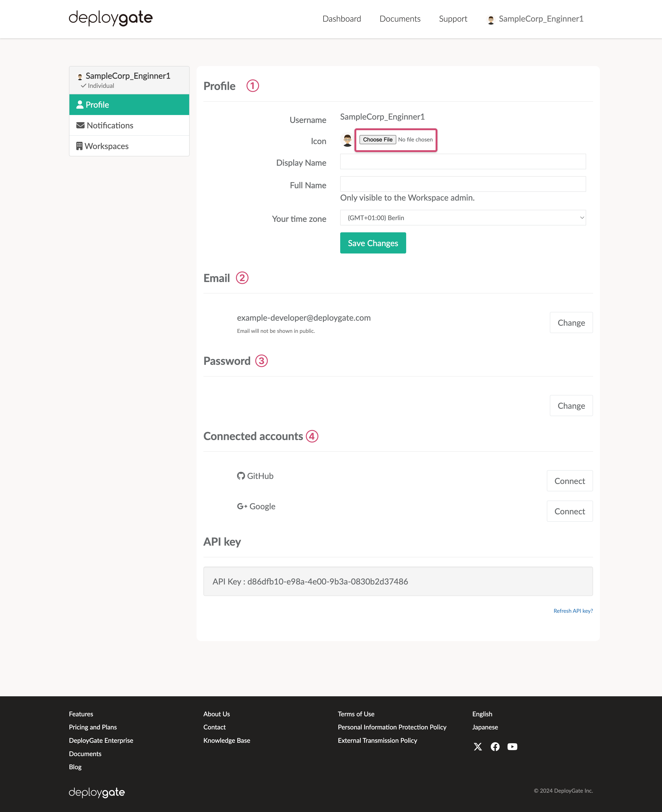
Task: Open the X social icon in footer
Action: (x=478, y=747)
